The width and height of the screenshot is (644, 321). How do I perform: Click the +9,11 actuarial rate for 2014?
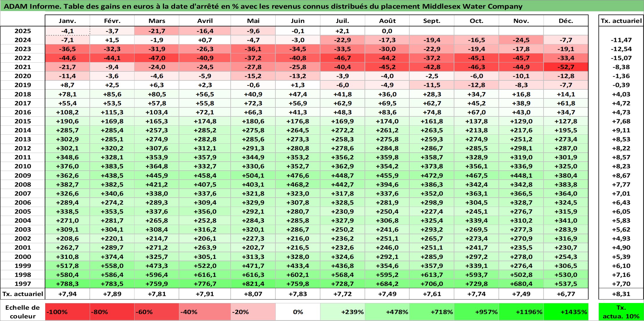[x=621, y=130]
